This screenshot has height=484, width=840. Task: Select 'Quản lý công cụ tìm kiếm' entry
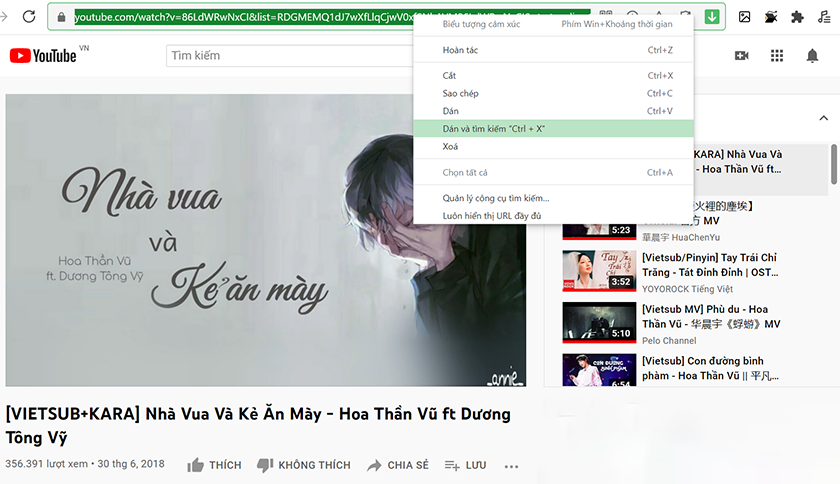(x=496, y=198)
